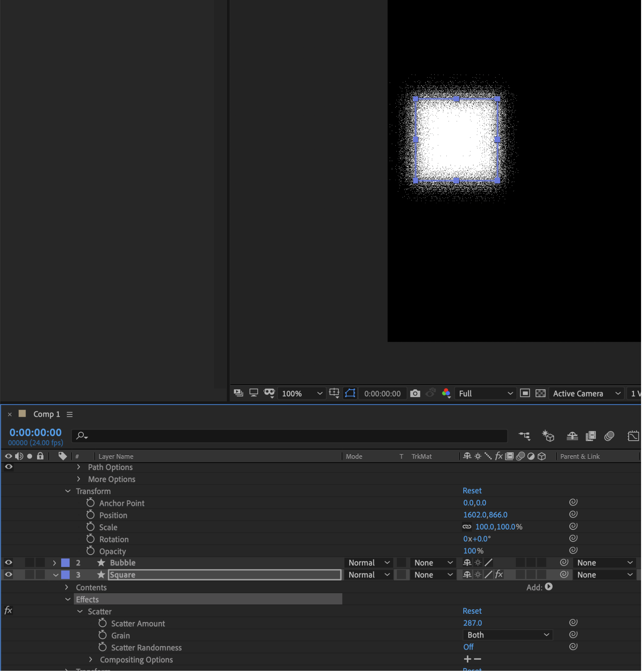The height and width of the screenshot is (672, 643).
Task: Open the 100% magnification dropdown
Action: click(303, 394)
